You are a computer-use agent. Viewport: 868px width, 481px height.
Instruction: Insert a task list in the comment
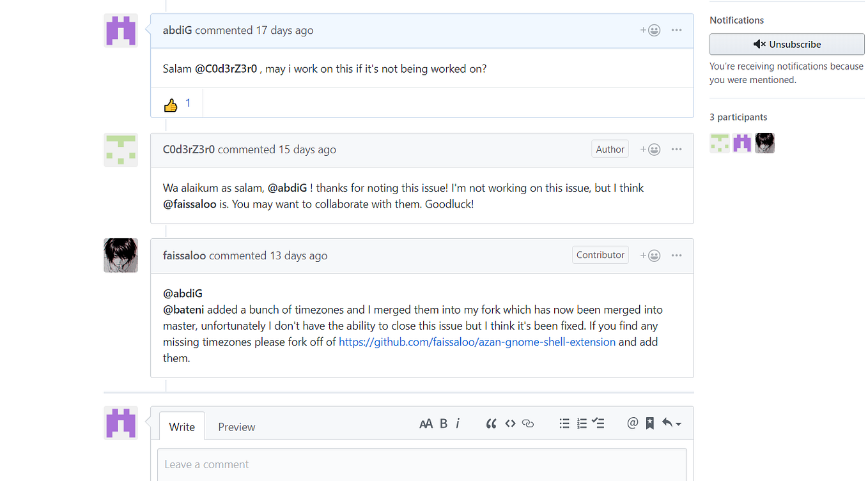pos(598,423)
